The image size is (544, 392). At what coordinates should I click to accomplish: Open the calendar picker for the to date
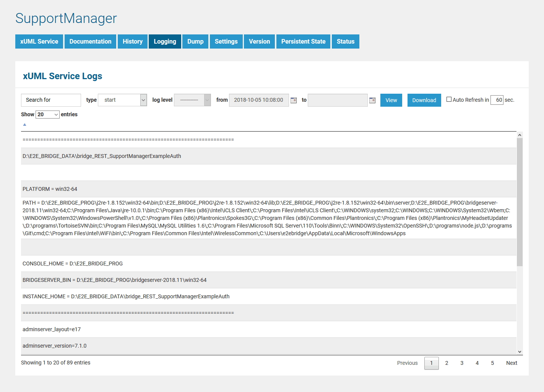click(372, 100)
